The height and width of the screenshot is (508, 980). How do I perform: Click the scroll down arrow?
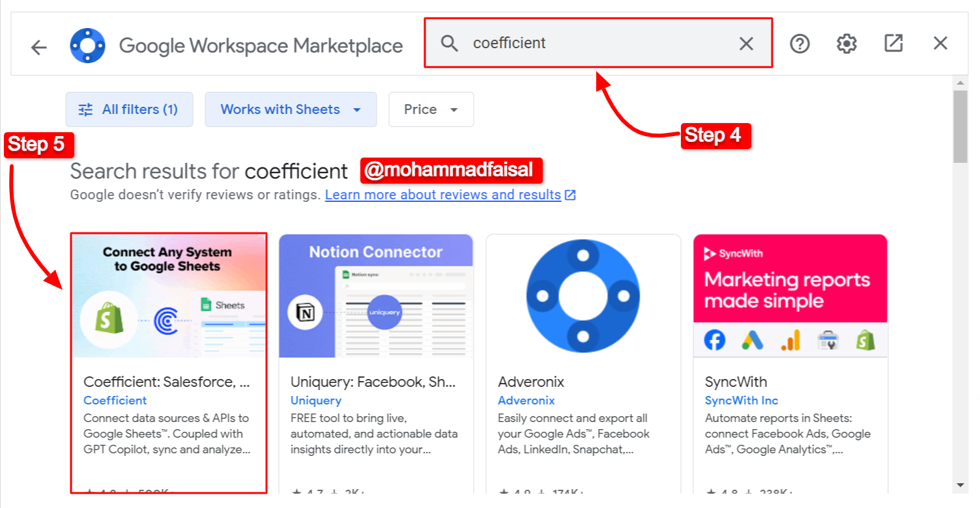point(960,485)
